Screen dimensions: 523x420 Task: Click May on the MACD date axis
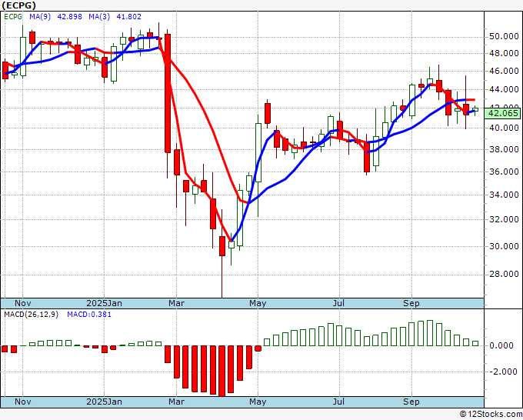click(x=258, y=402)
